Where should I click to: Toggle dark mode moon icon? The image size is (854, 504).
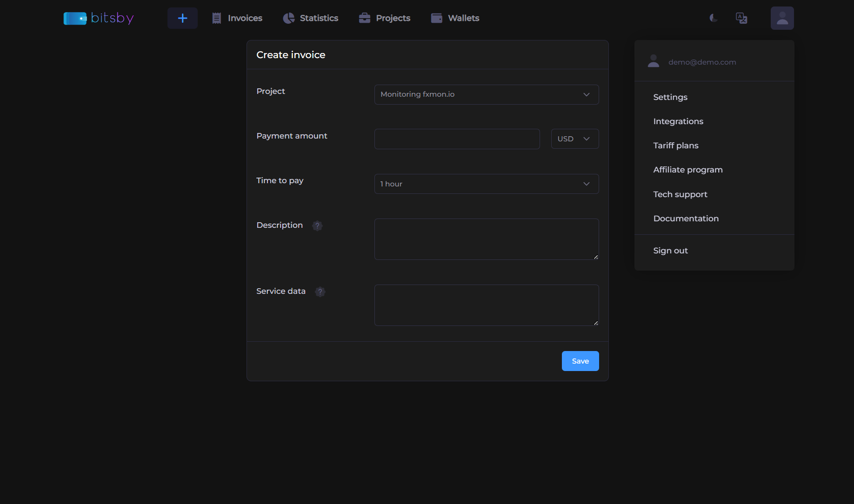click(x=714, y=18)
